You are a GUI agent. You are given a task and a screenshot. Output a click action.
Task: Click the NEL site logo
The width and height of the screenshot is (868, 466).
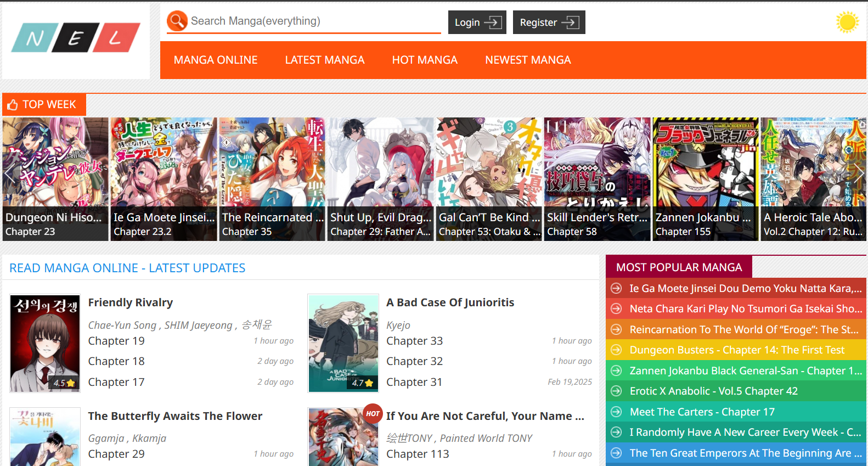(76, 38)
